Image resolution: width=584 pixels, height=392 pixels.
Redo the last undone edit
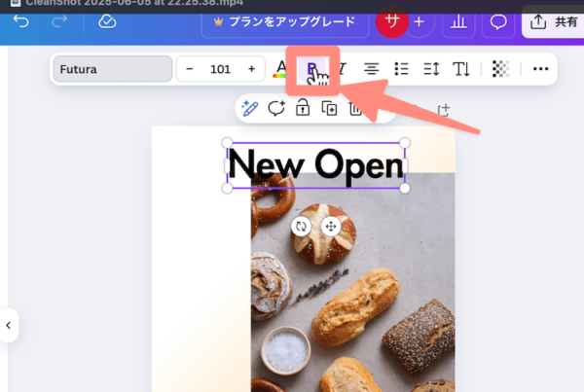(x=59, y=21)
